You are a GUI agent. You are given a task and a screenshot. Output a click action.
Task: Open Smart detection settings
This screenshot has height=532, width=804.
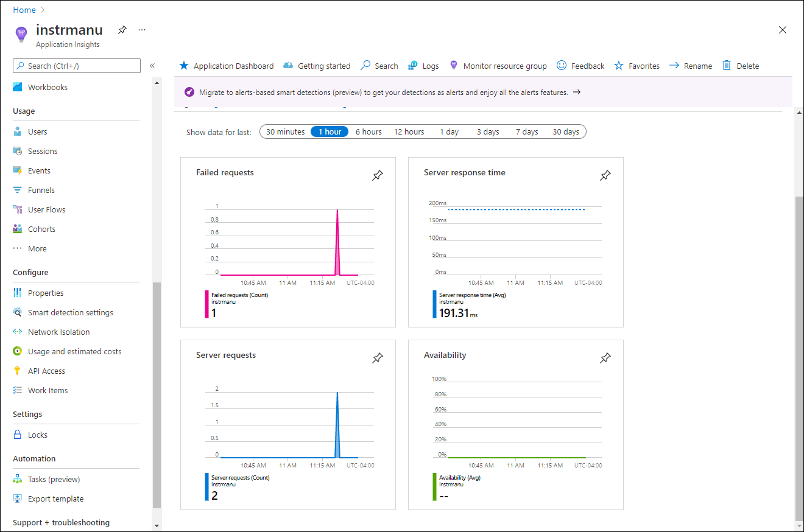pyautogui.click(x=70, y=312)
